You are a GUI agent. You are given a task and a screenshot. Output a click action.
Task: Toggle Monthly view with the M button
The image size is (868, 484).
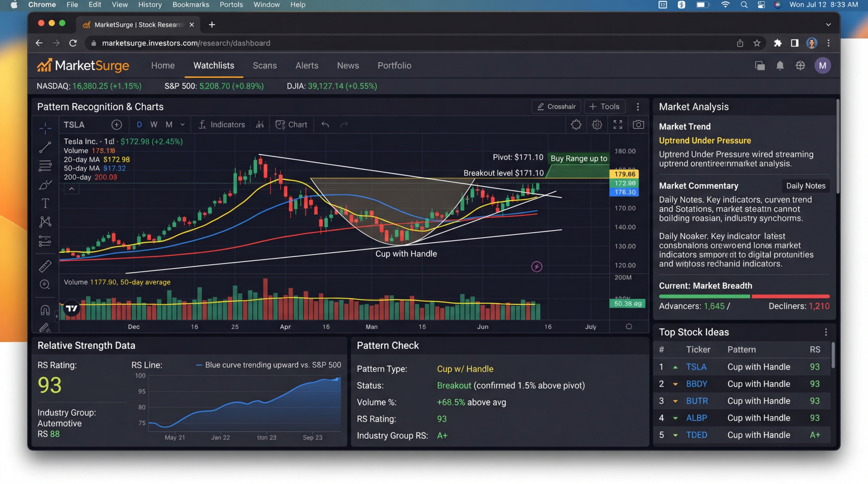168,124
